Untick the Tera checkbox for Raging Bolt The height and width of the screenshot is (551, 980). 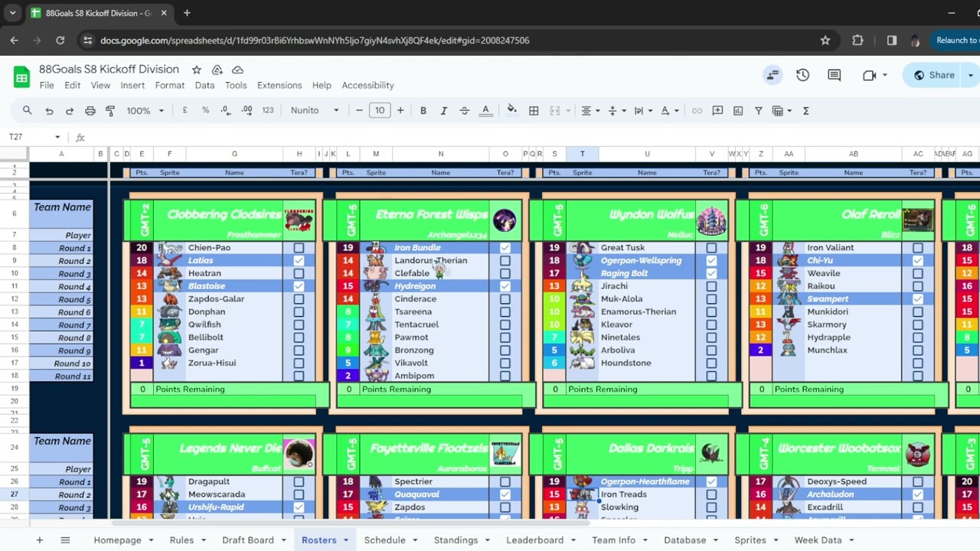711,273
